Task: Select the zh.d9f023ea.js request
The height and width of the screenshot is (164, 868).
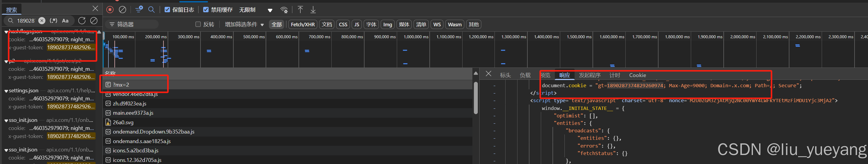Action: tap(287, 103)
